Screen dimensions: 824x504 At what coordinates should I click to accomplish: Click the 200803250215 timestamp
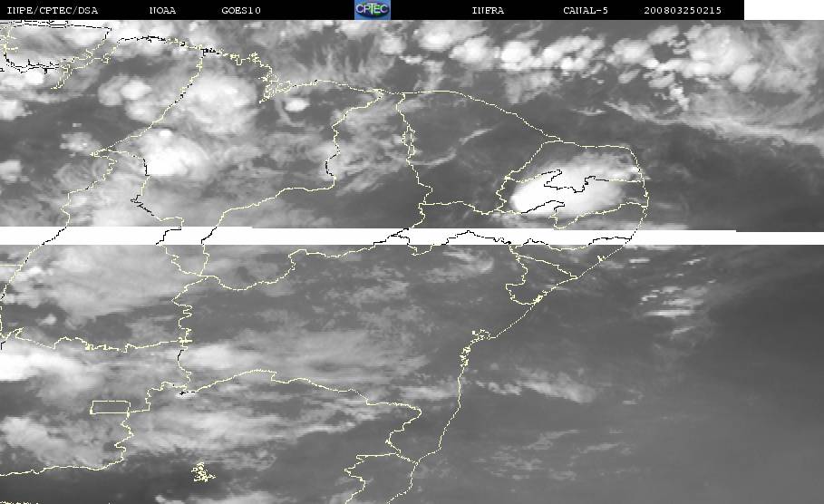[x=681, y=10]
